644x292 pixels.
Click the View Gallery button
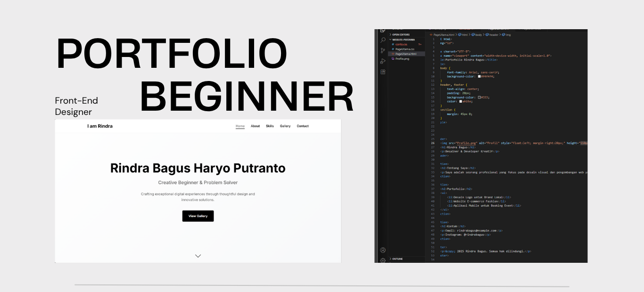[198, 216]
